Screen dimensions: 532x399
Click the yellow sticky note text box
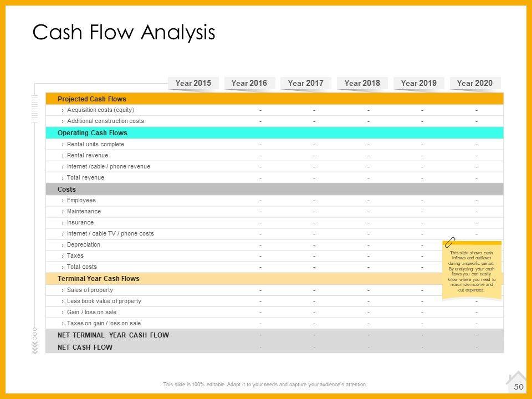pyautogui.click(x=472, y=272)
